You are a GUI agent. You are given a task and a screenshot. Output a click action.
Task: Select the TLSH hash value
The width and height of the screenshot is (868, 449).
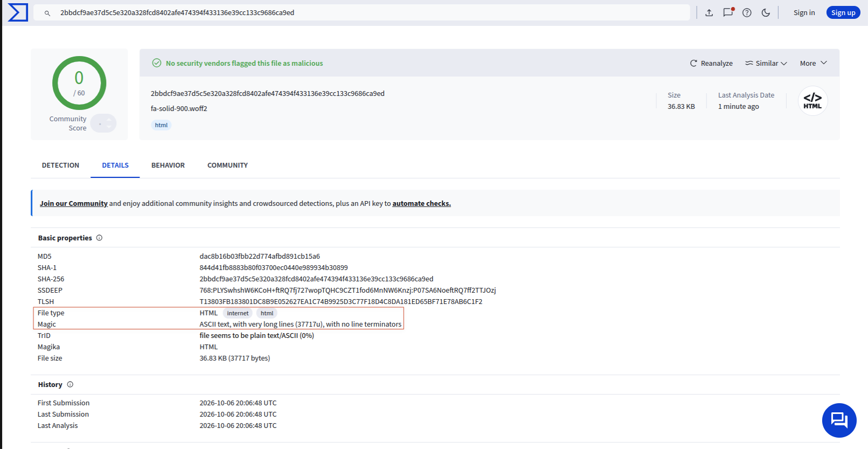(341, 301)
